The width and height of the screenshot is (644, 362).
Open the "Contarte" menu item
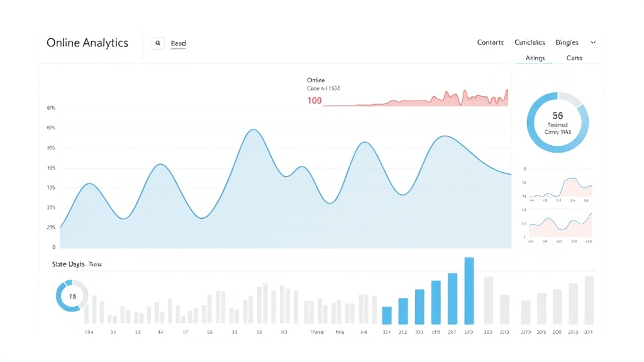click(490, 42)
